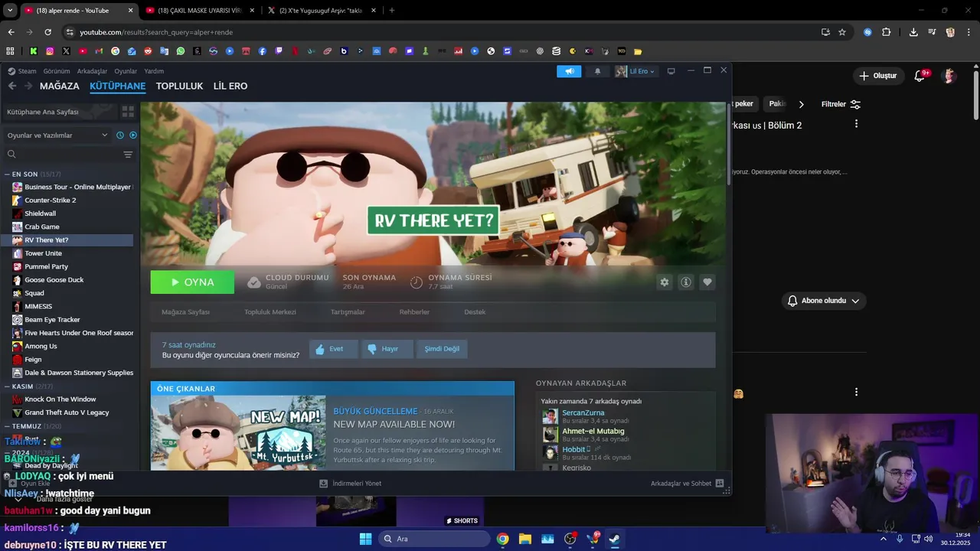Open Kütüphane Ana Sayfası
980x551 pixels.
pos(60,112)
